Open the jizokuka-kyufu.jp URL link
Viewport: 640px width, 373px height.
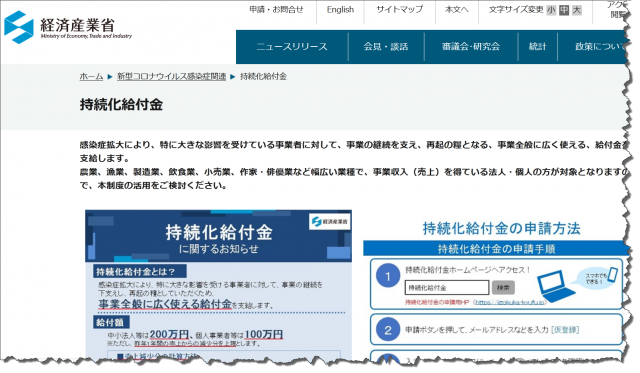tap(510, 302)
